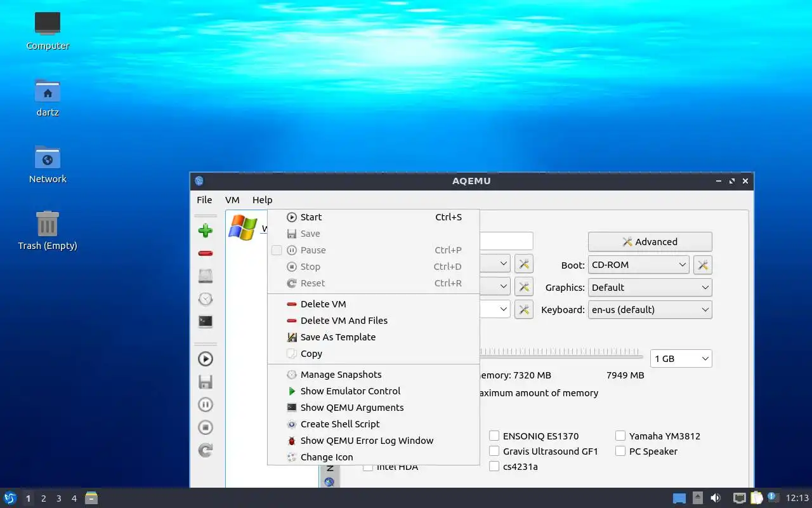The width and height of the screenshot is (812, 508).
Task: Open the 1 GB memory size dropdown
Action: coord(681,359)
